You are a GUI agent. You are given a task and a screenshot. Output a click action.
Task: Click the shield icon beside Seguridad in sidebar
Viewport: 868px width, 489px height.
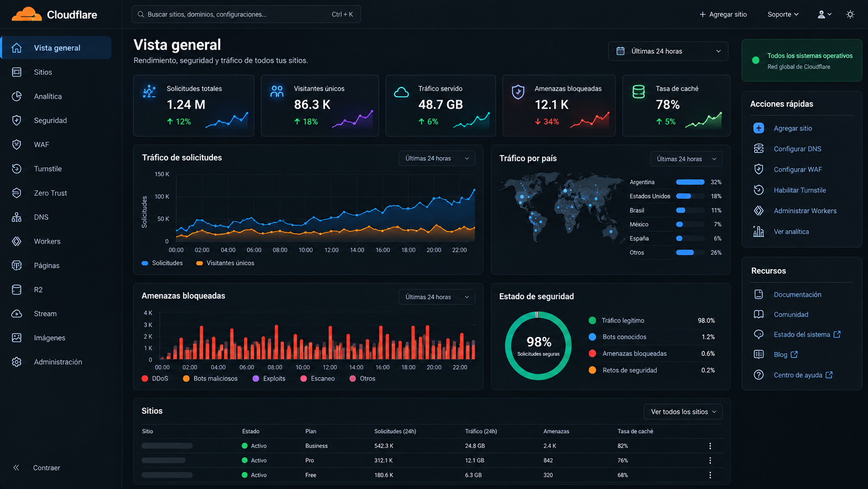(17, 121)
